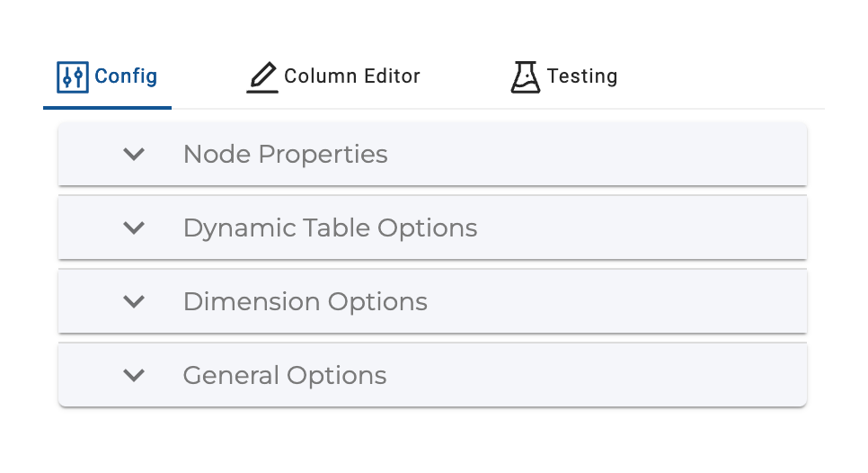
Task: Toggle the Dimension Options chevron
Action: pyautogui.click(x=134, y=301)
